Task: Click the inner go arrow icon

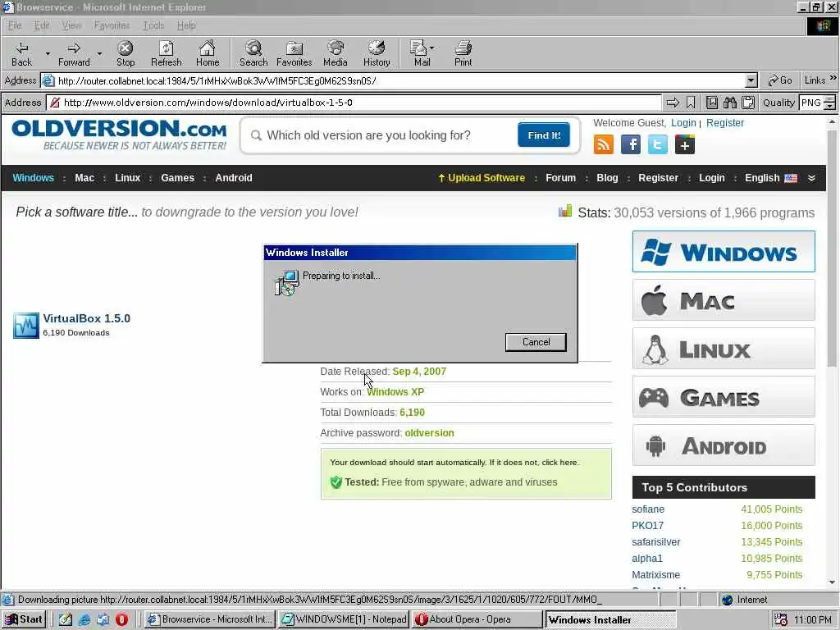Action: [x=673, y=103]
